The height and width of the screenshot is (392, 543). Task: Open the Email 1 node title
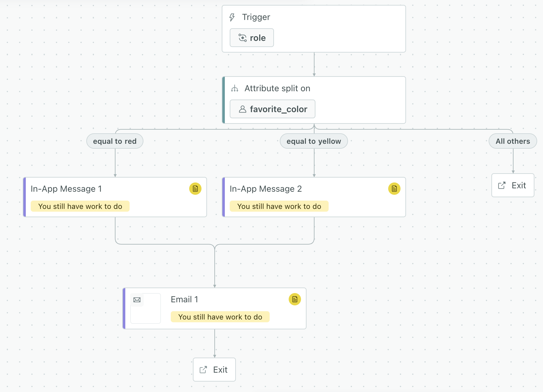[184, 299]
